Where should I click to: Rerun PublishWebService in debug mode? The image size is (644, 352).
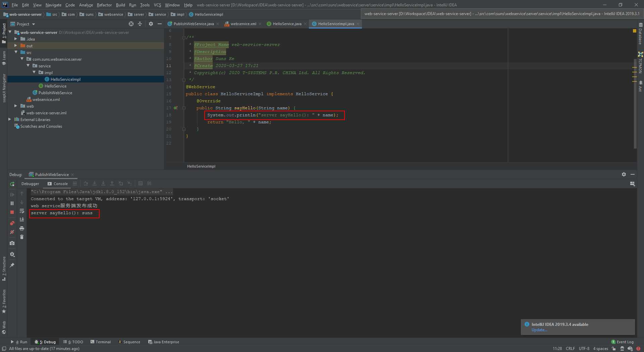12,184
